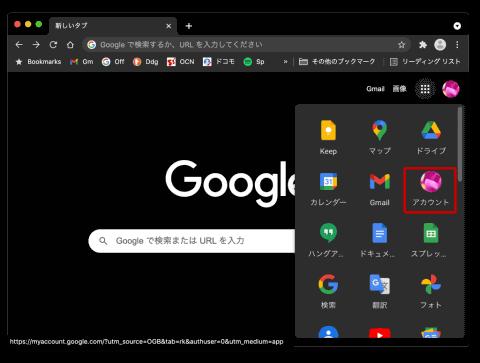Bookmark this tab with the star
Viewport: 480px width, 363px height.
click(401, 45)
